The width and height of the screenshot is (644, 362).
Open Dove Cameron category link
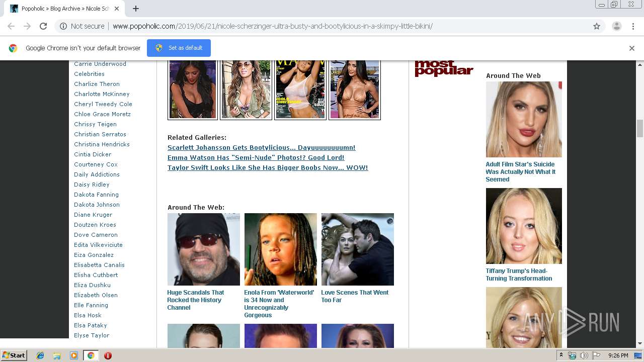[x=96, y=235]
